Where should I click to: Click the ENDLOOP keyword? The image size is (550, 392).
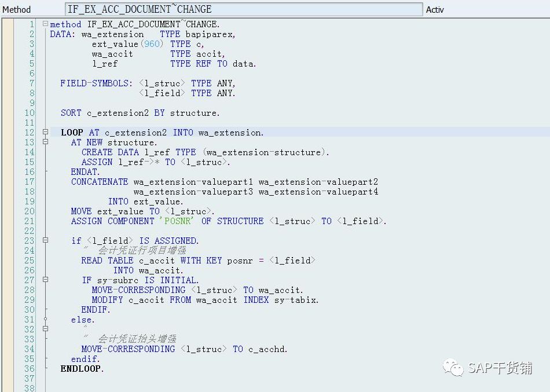click(x=81, y=368)
